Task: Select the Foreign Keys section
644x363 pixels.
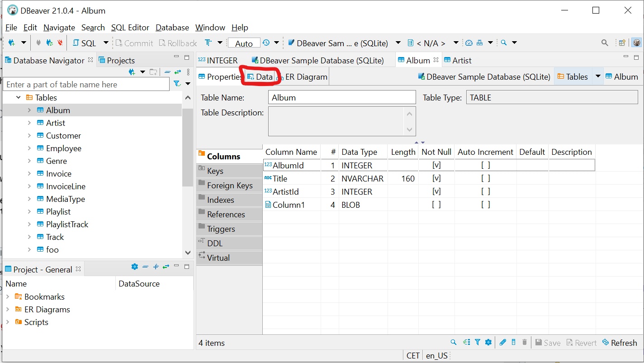Action: click(x=230, y=185)
